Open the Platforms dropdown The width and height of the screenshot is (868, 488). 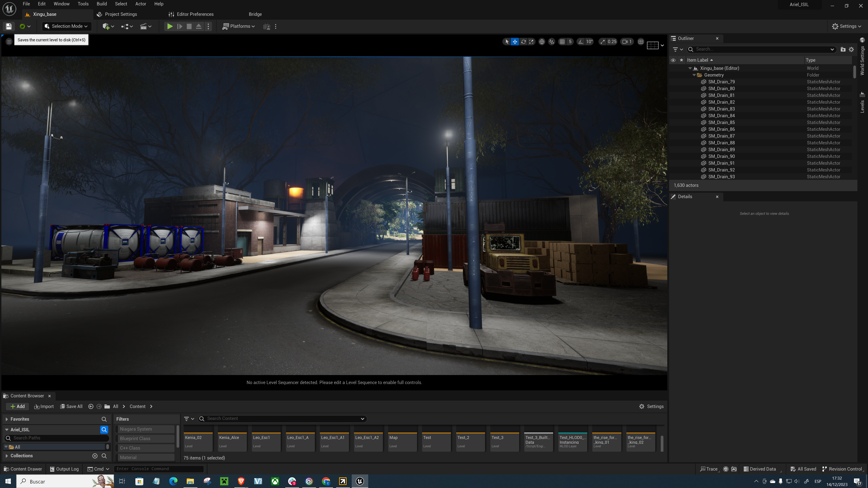238,26
